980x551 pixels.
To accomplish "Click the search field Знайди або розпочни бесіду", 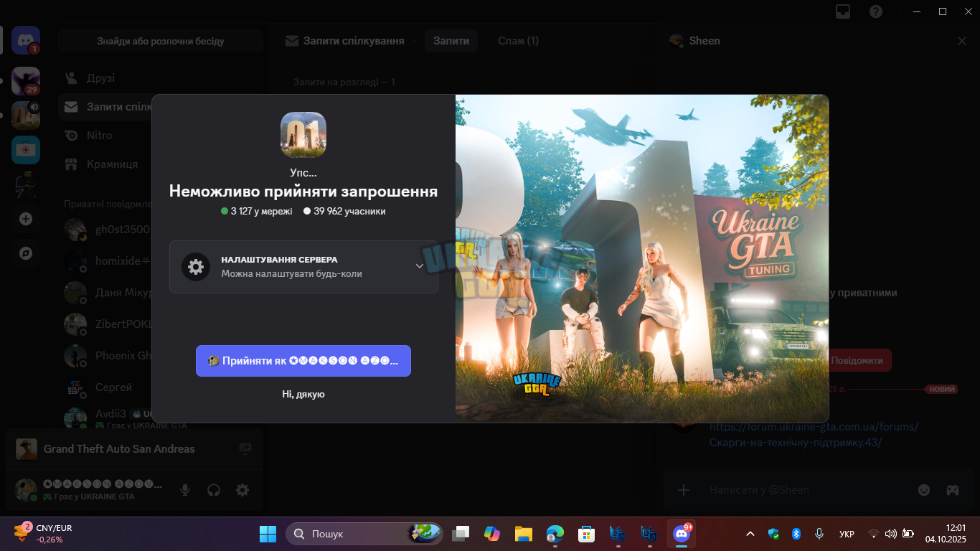I will click(161, 41).
